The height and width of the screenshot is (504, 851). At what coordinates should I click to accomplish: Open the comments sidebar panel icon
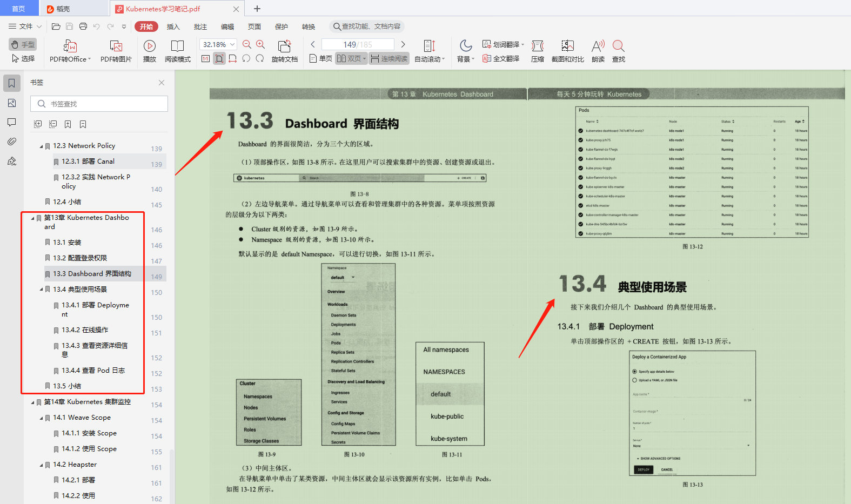point(12,122)
